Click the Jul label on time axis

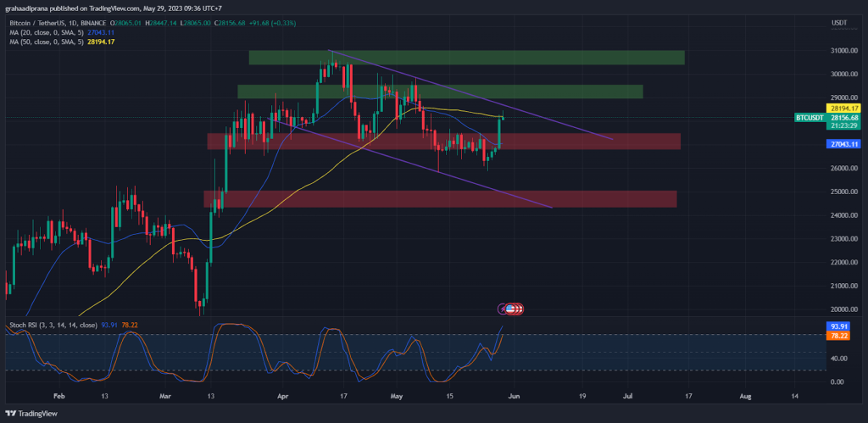[628, 397]
